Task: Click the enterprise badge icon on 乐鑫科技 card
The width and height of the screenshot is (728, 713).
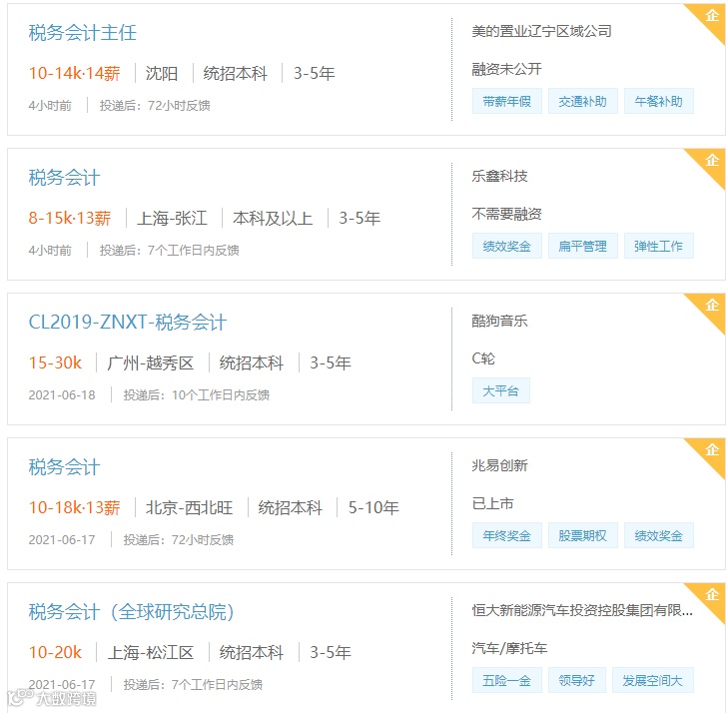Action: click(712, 161)
